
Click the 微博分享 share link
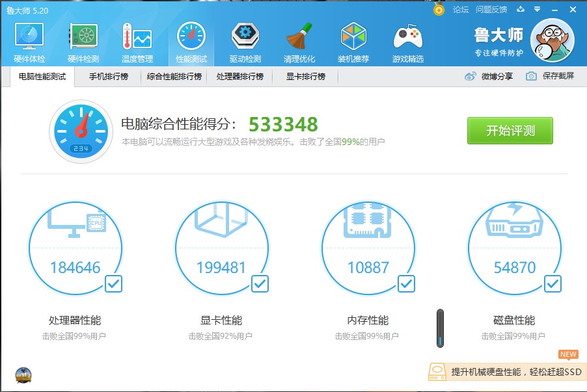tap(497, 76)
